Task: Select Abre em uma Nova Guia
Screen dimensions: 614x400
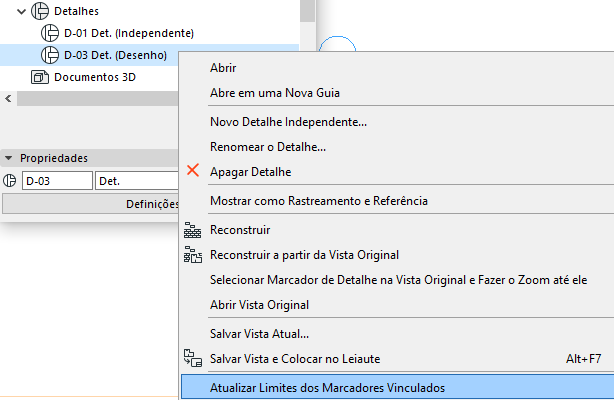Action: coord(275,93)
